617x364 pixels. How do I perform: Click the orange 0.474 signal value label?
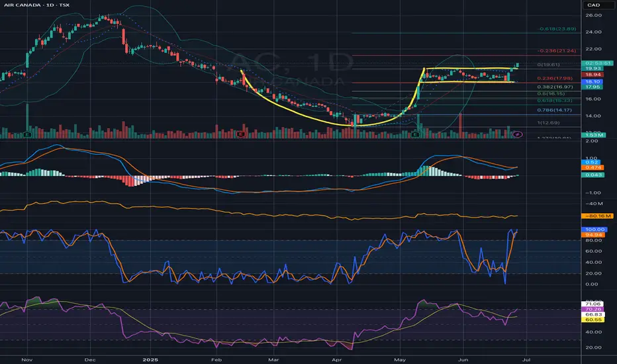[x=593, y=167]
